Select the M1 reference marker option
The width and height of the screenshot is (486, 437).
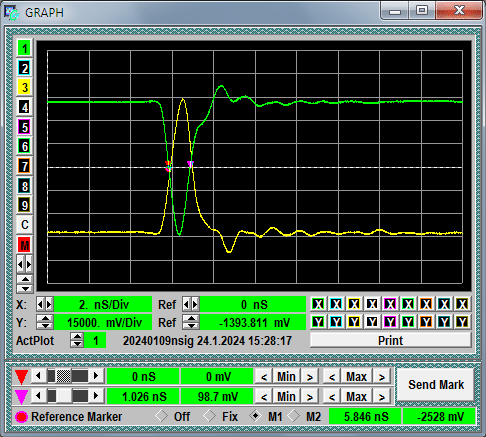click(266, 416)
